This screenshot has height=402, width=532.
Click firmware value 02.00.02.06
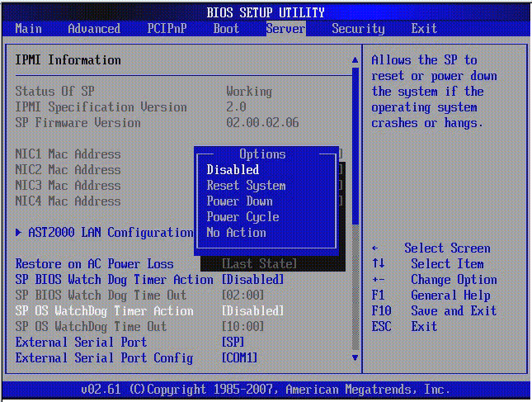point(262,123)
